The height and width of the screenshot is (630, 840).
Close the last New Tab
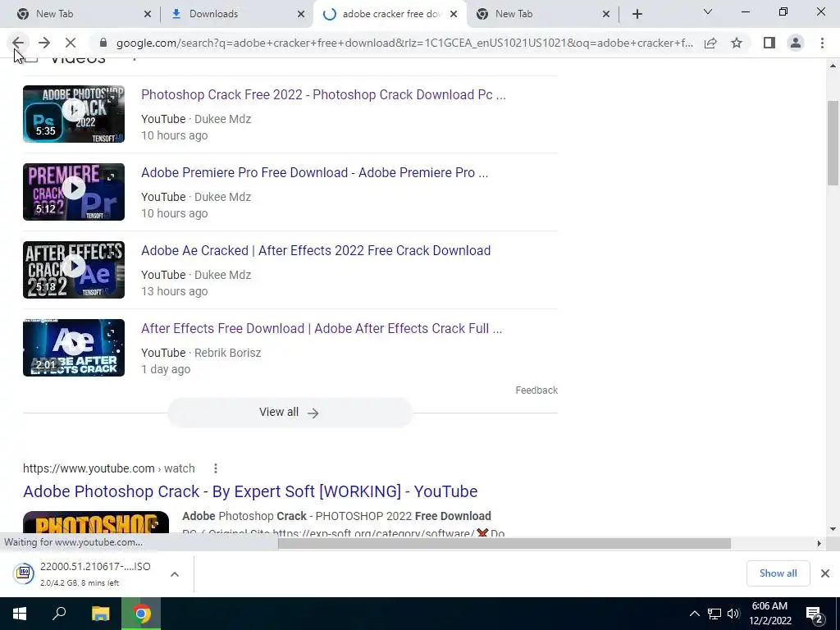[x=606, y=15]
